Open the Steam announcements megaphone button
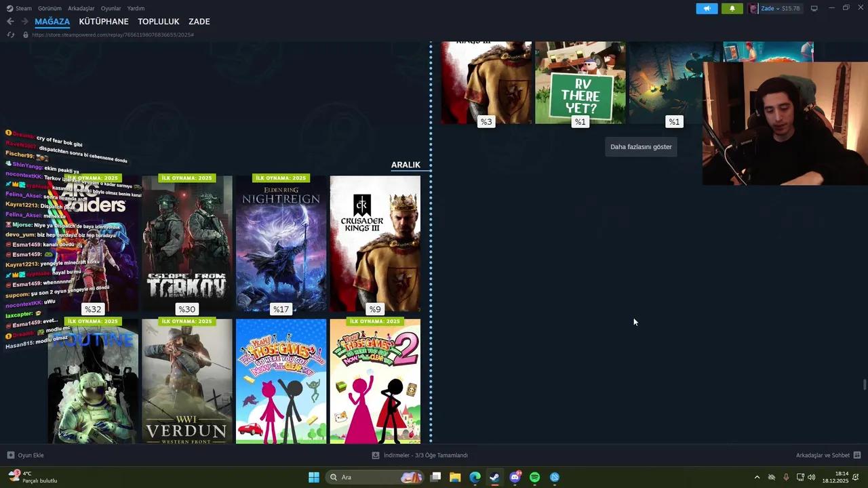This screenshot has width=868, height=488. 707,9
